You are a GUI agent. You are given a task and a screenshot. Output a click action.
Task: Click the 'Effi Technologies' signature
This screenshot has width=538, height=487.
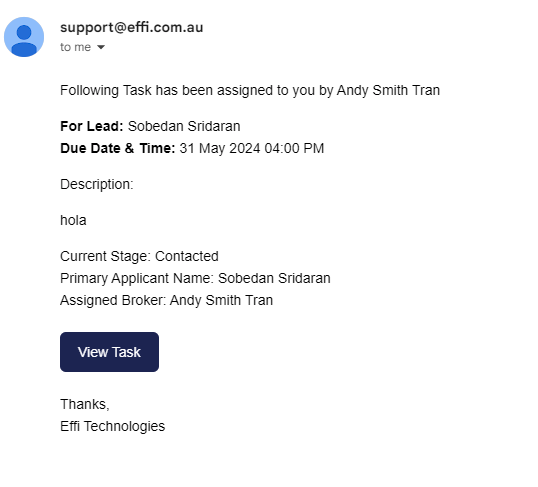pos(113,426)
